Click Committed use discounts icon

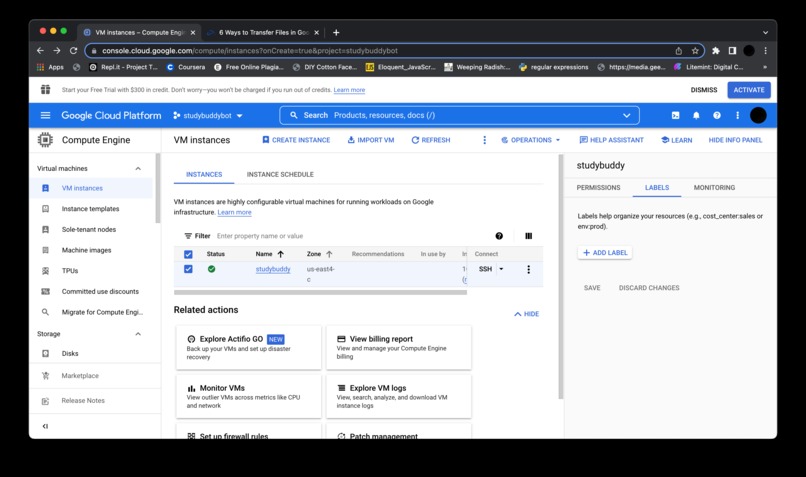pyautogui.click(x=45, y=291)
